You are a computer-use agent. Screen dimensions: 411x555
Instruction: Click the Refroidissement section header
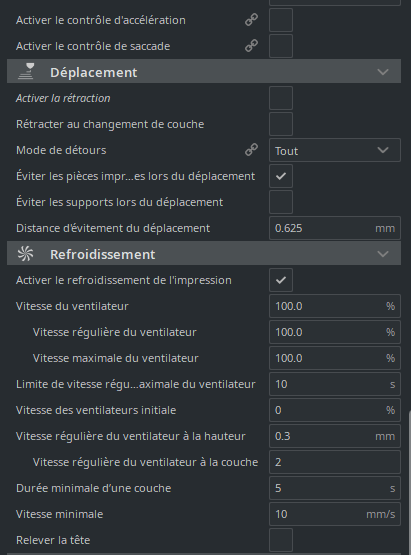(204, 253)
